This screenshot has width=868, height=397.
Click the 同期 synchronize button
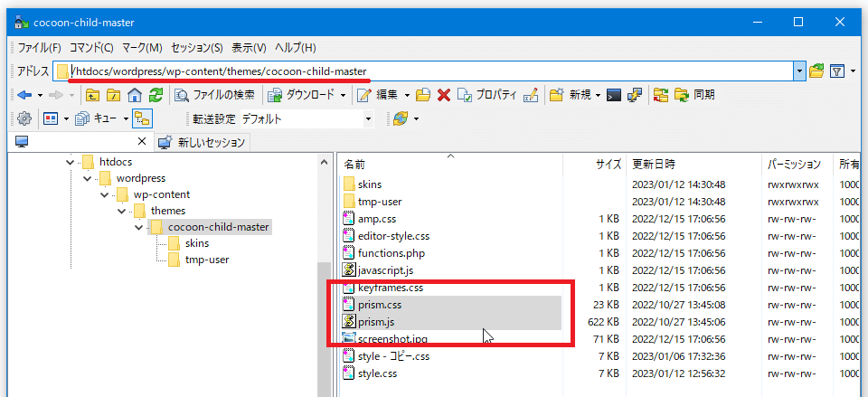(x=694, y=95)
